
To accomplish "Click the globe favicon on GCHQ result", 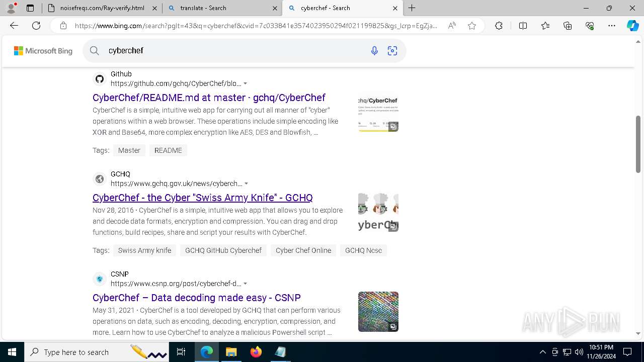I will click(100, 179).
